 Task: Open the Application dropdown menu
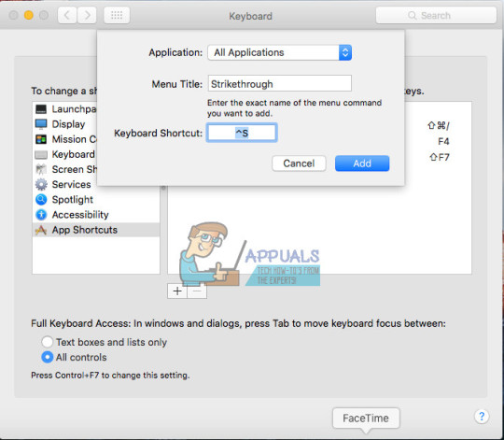[x=280, y=52]
